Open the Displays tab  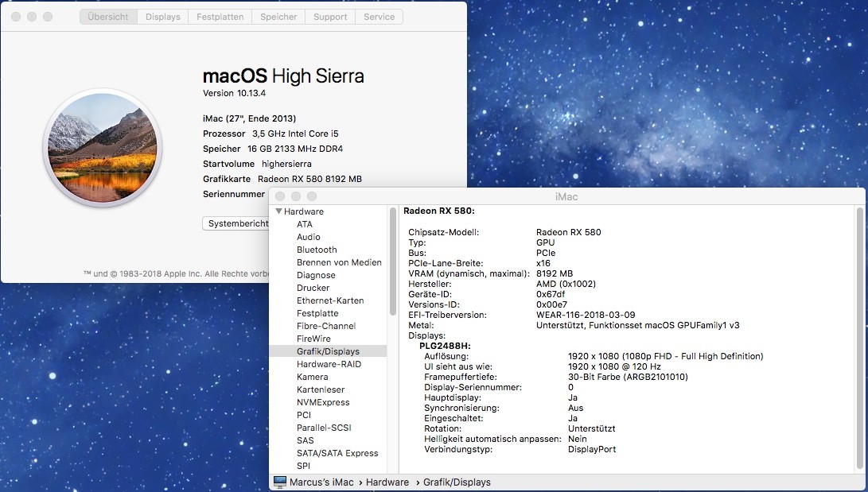163,17
